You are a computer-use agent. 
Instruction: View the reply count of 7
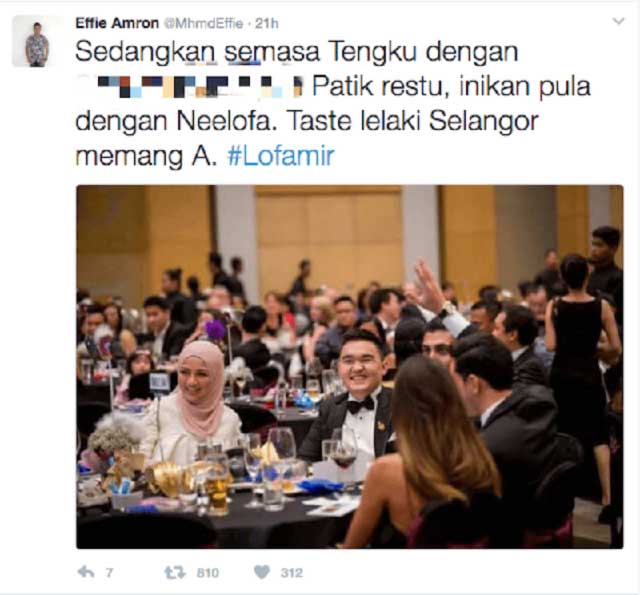point(109,573)
